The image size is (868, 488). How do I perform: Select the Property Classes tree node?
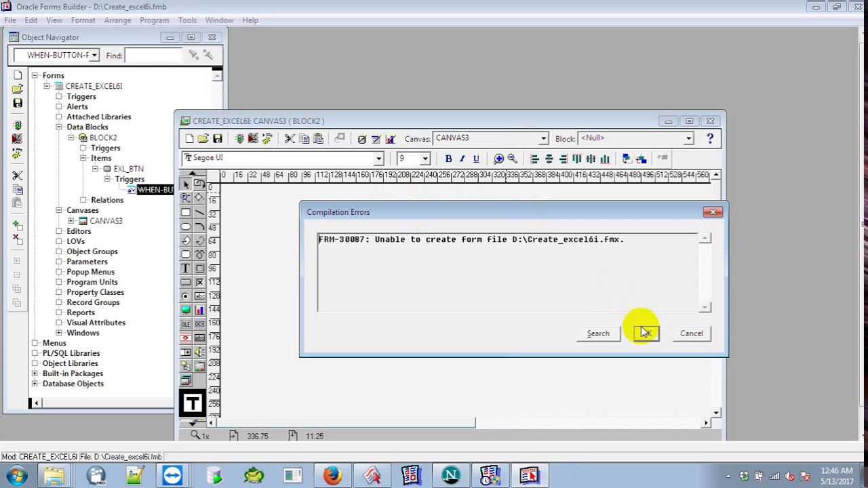pos(96,292)
